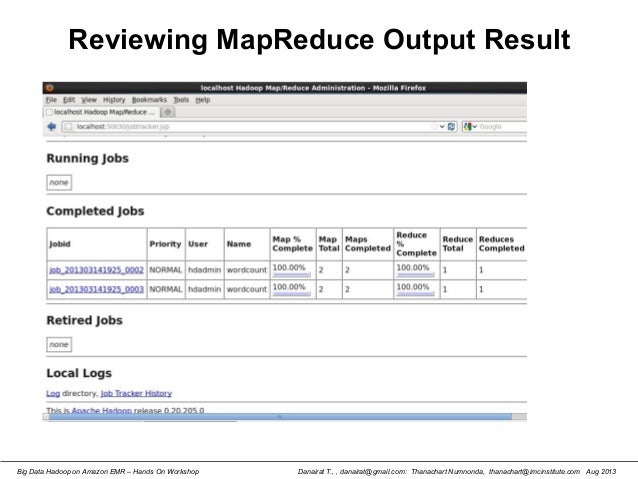The width and height of the screenshot is (638, 479).
Task: Click 'none' box under Running Jobs
Action: [x=59, y=182]
